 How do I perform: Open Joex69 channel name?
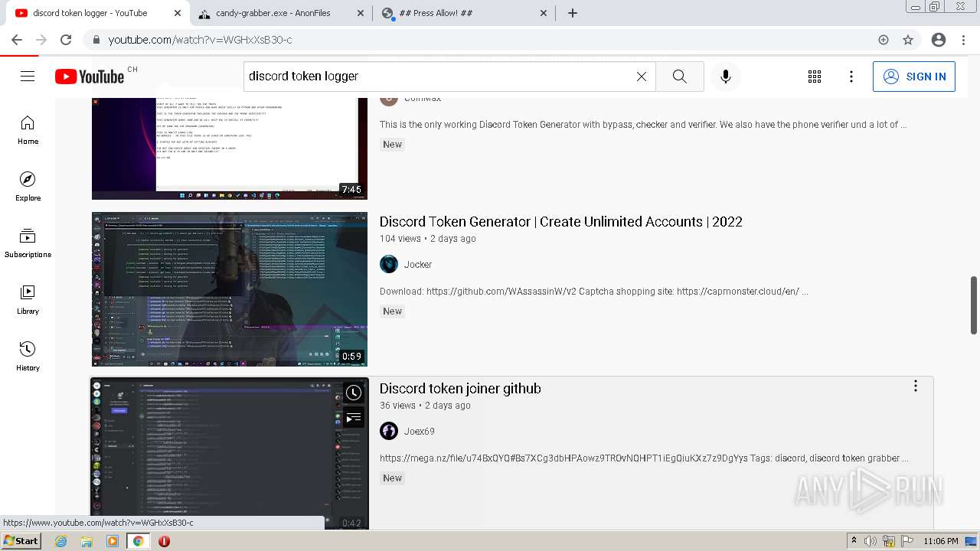pyautogui.click(x=420, y=432)
